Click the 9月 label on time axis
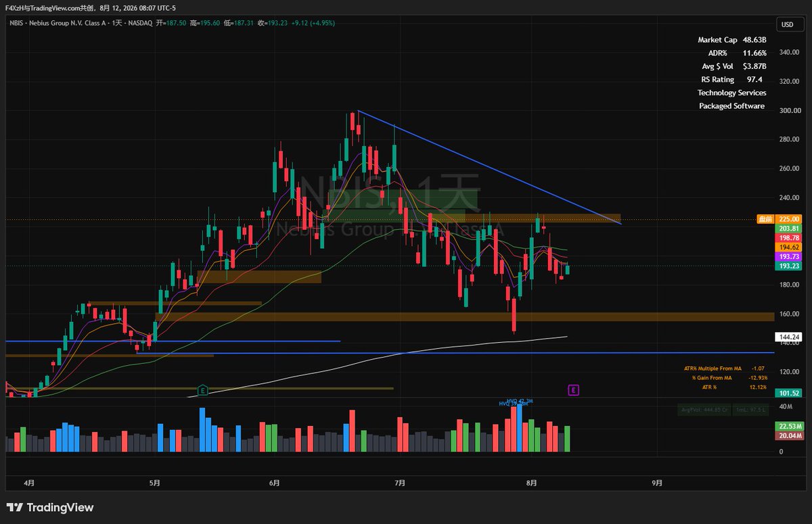The height and width of the screenshot is (524, 812). pos(657,483)
